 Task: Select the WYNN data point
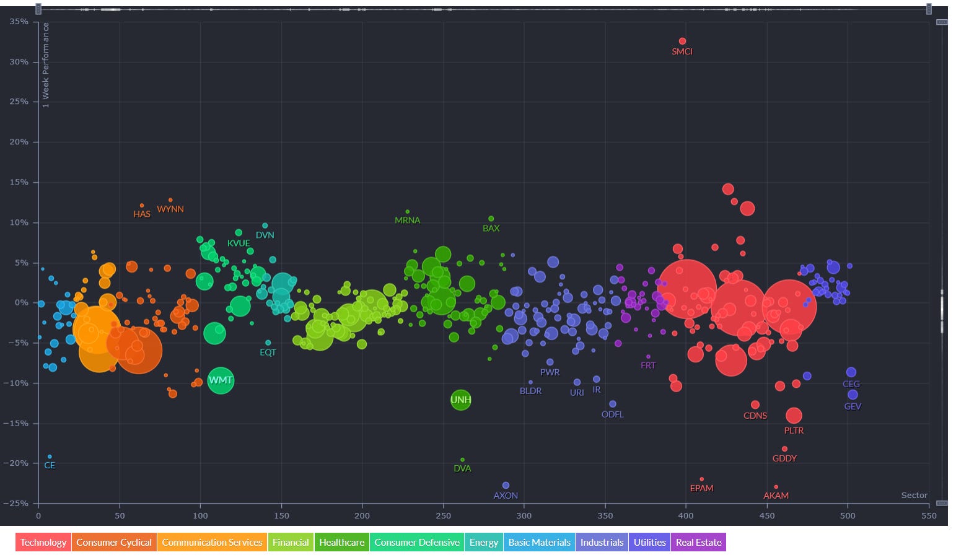pos(170,200)
